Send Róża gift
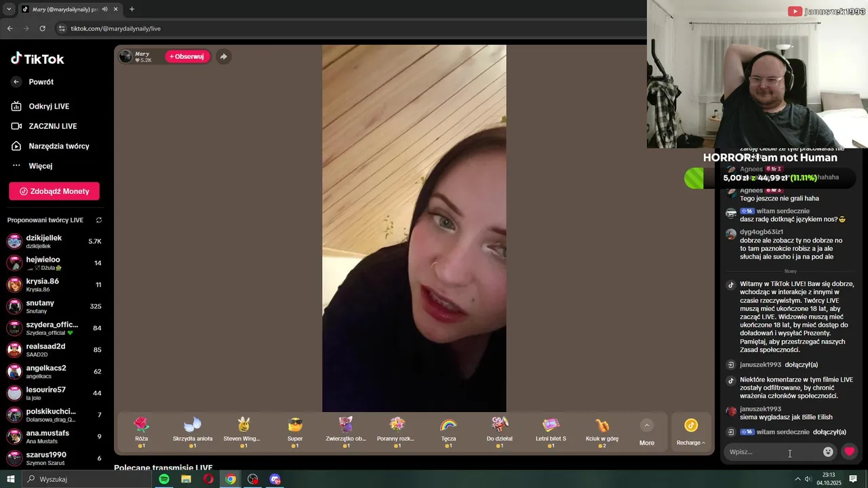 (x=141, y=432)
